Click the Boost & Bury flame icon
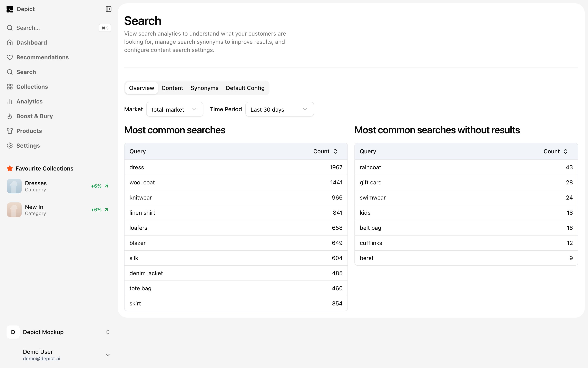The width and height of the screenshot is (588, 368). click(x=10, y=116)
